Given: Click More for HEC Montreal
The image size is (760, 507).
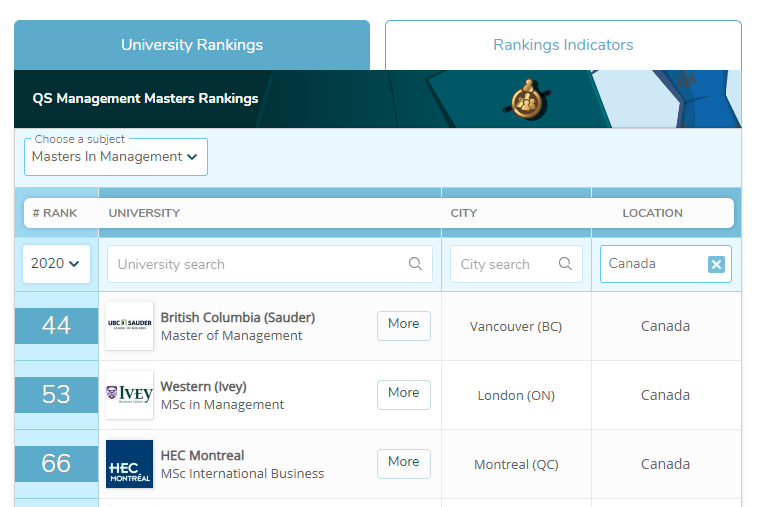Looking at the screenshot, I should pos(404,464).
